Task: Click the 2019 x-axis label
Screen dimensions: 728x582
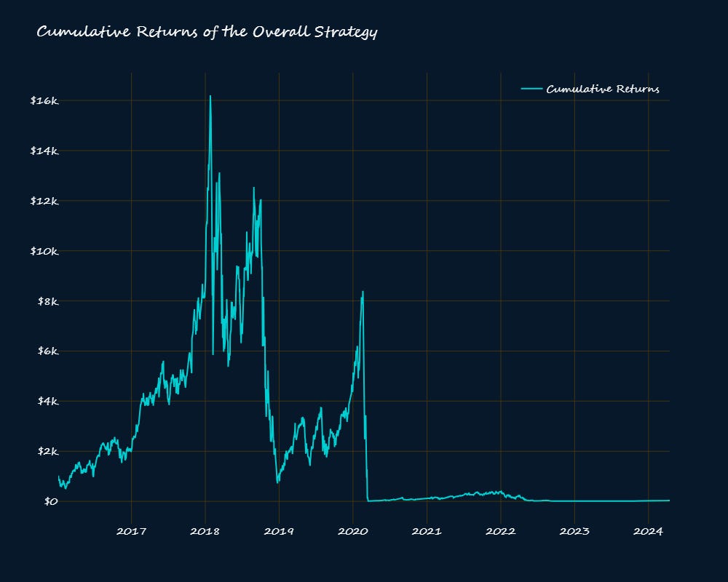Action: (279, 531)
